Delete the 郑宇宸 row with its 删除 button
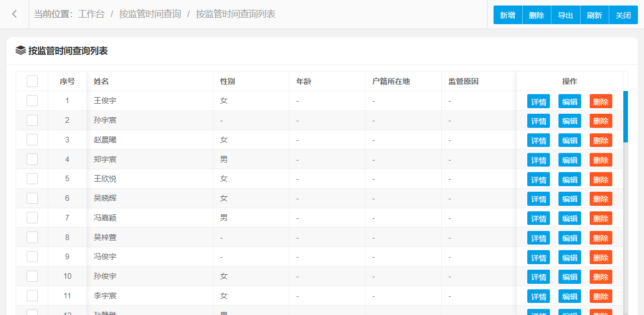This screenshot has height=315, width=644. pos(601,160)
